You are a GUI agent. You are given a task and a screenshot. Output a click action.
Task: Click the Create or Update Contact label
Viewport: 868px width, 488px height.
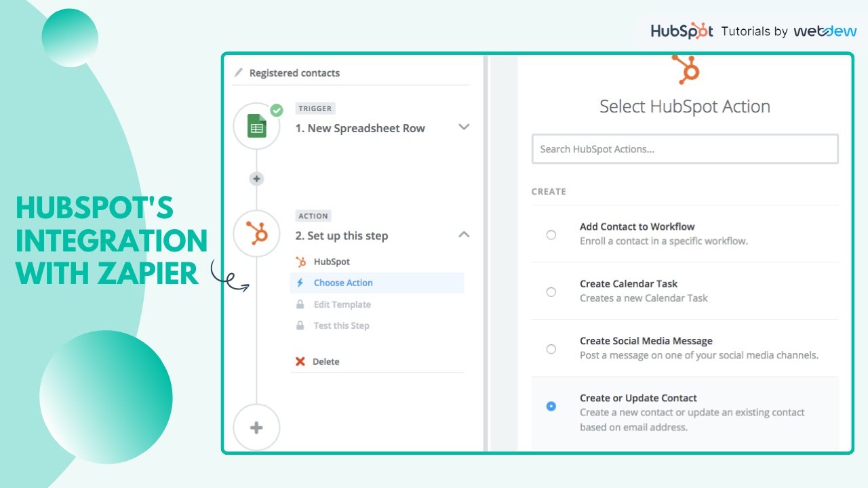click(638, 398)
